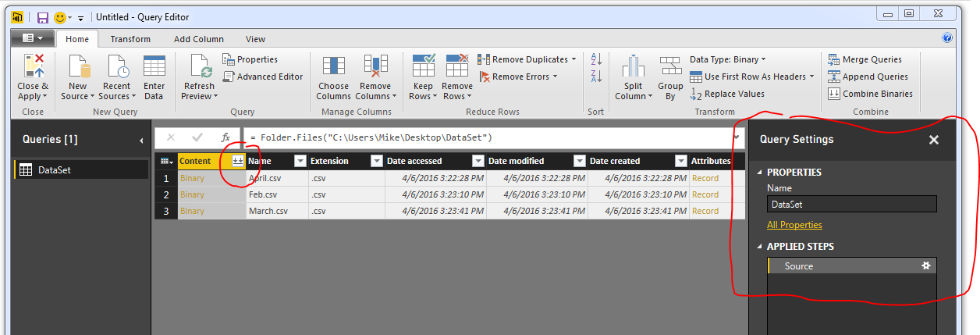Expand binaries in the Content column header

tap(238, 161)
